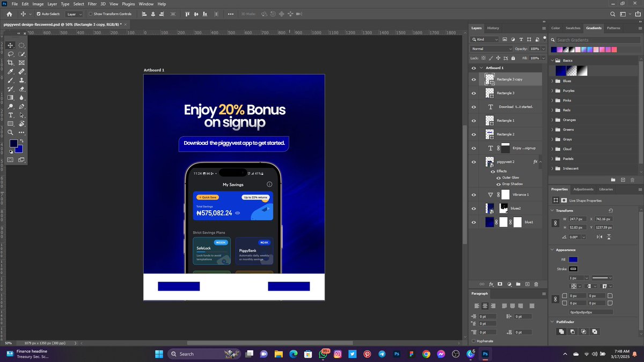Select the Move tool in toolbar
Viewport: 644px width, 362px height.
(11, 46)
